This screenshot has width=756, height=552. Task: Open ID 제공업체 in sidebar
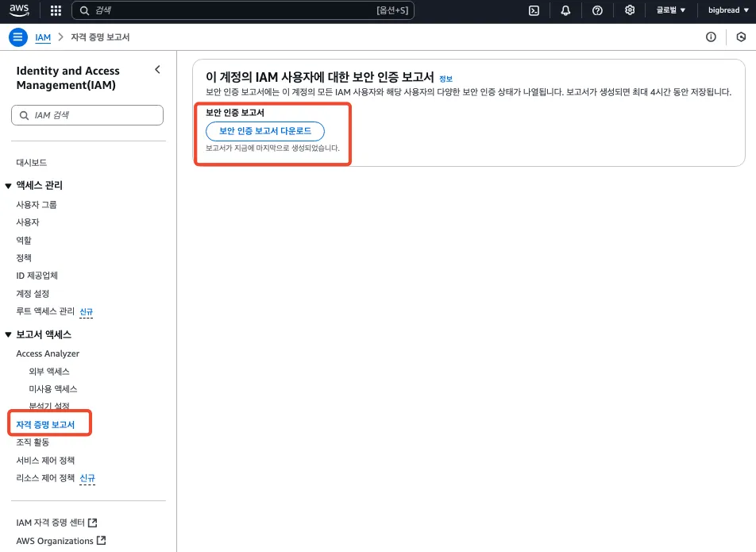click(x=37, y=276)
